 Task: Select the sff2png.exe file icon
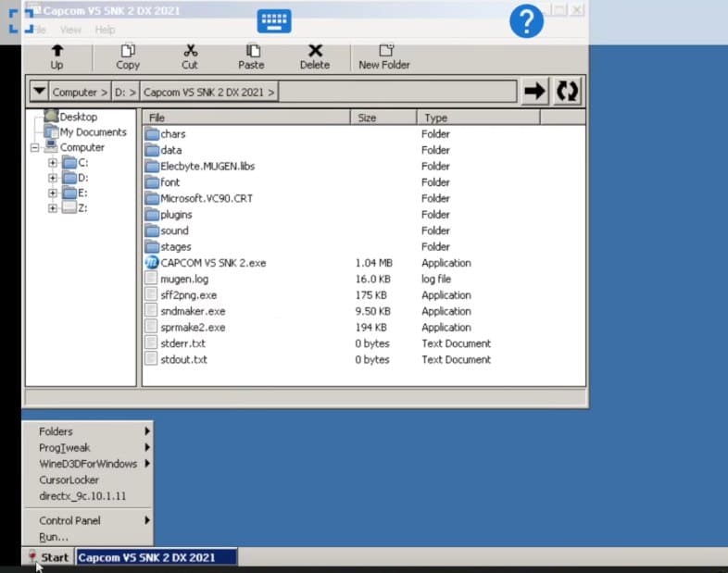tap(151, 294)
